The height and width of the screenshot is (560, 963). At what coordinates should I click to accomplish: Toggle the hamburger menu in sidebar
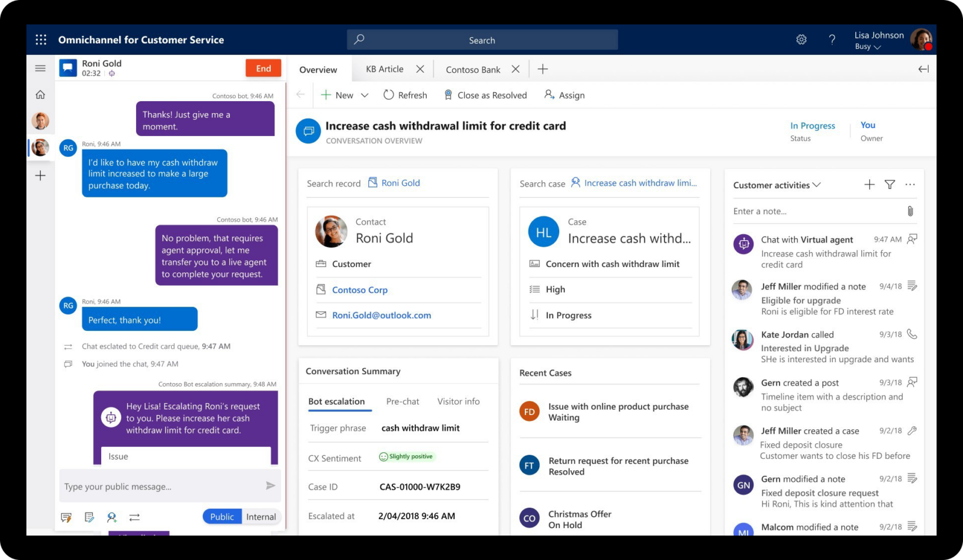pyautogui.click(x=40, y=68)
